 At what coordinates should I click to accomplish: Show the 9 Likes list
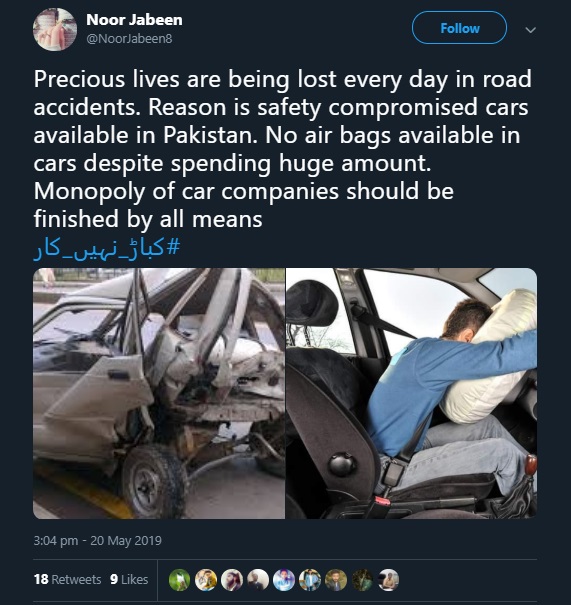(x=129, y=579)
